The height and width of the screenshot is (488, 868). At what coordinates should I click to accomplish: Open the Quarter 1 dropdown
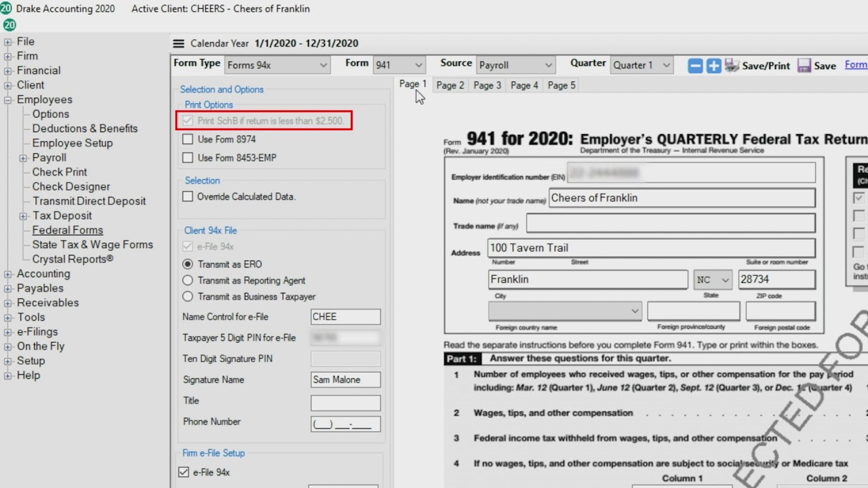[641, 65]
